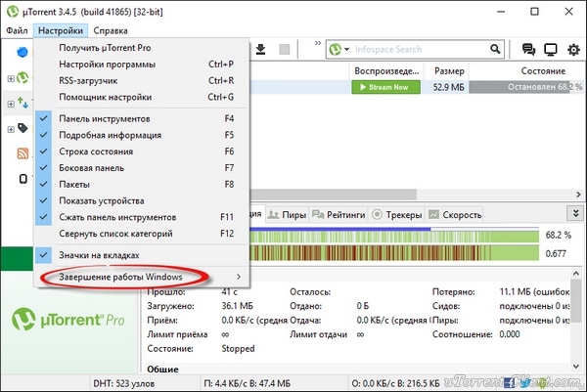Expand the transfer arrows sidebar node
Screen dimensions: 587x392
tap(11, 104)
